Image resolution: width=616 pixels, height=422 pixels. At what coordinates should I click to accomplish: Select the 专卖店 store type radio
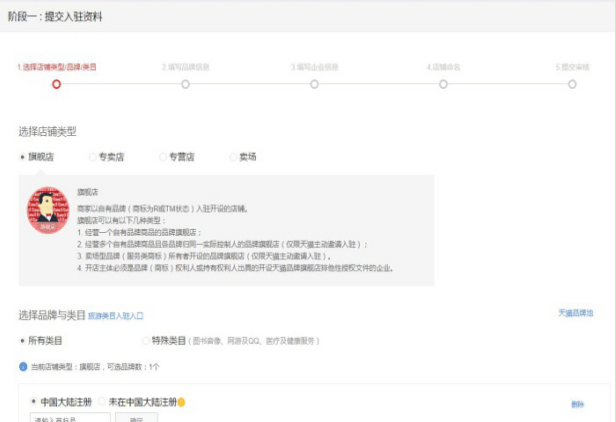[x=93, y=157]
